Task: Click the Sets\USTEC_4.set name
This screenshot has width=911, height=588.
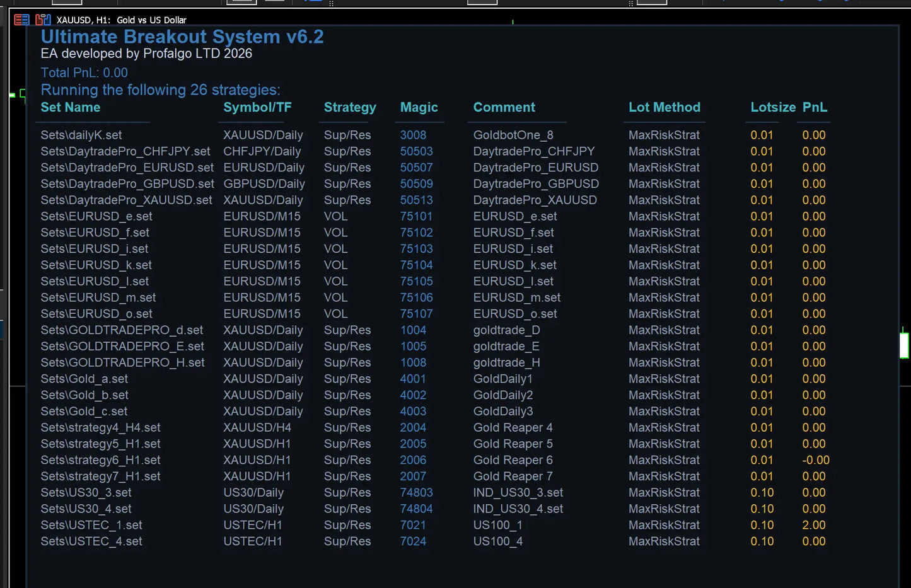Action: pos(91,541)
